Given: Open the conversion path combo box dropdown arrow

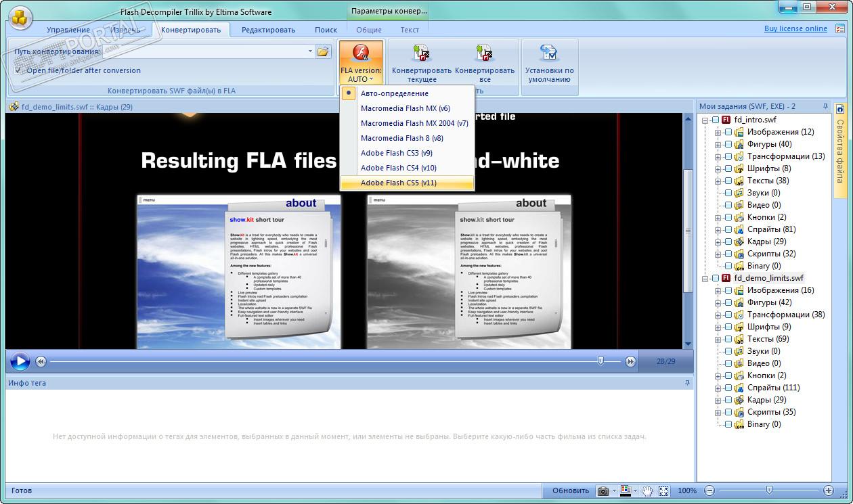Looking at the screenshot, I should coord(310,51).
